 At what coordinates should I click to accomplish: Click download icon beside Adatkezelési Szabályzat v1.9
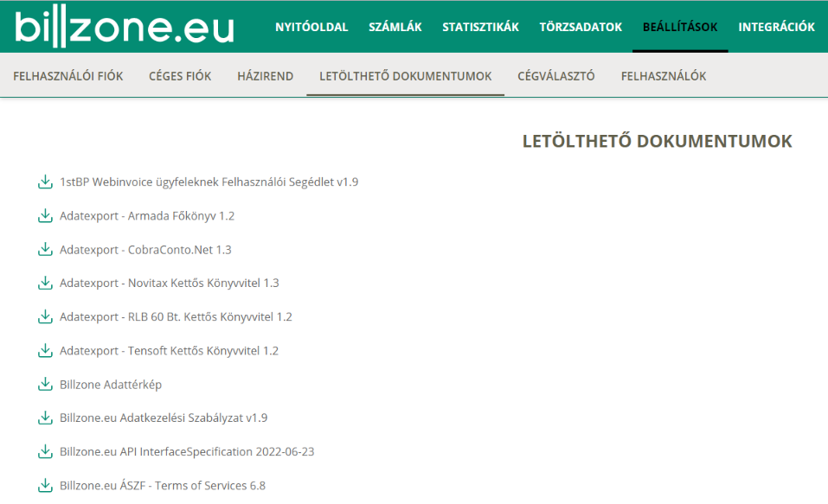tap(45, 418)
